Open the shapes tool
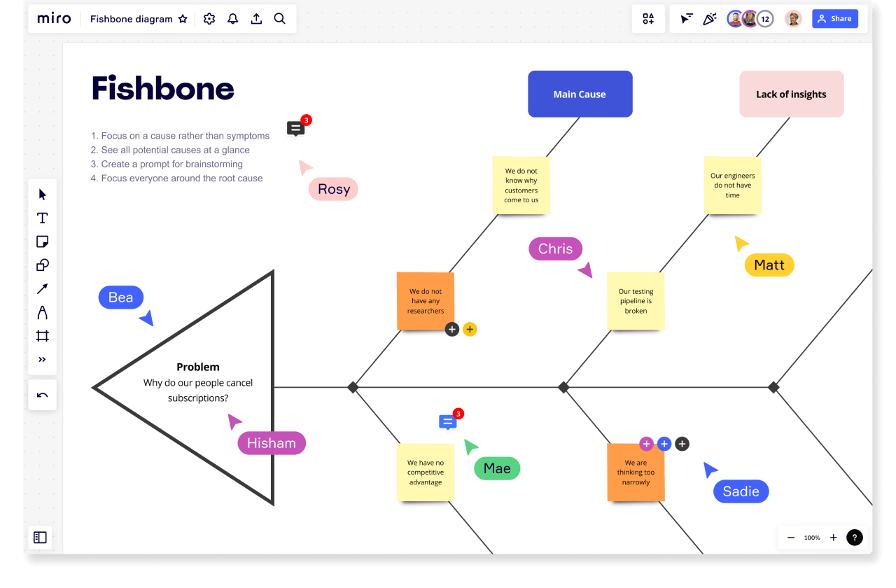This screenshot has height=588, width=896. pyautogui.click(x=42, y=265)
